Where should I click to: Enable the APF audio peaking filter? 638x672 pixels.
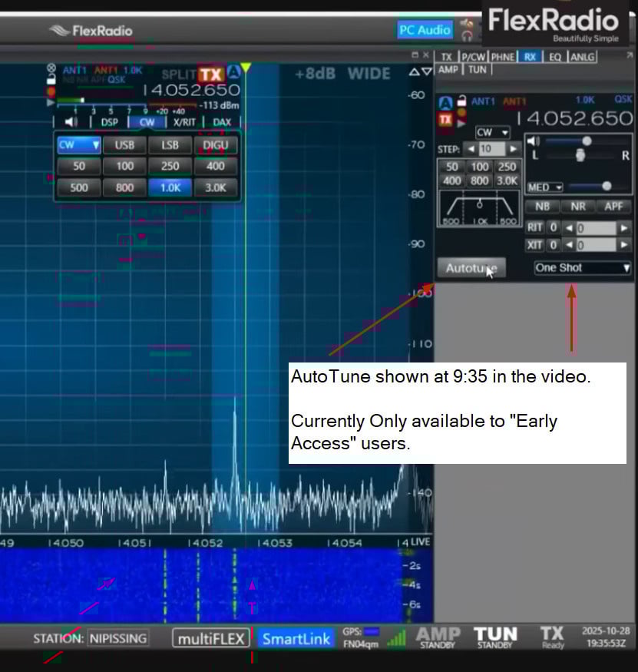tap(613, 207)
